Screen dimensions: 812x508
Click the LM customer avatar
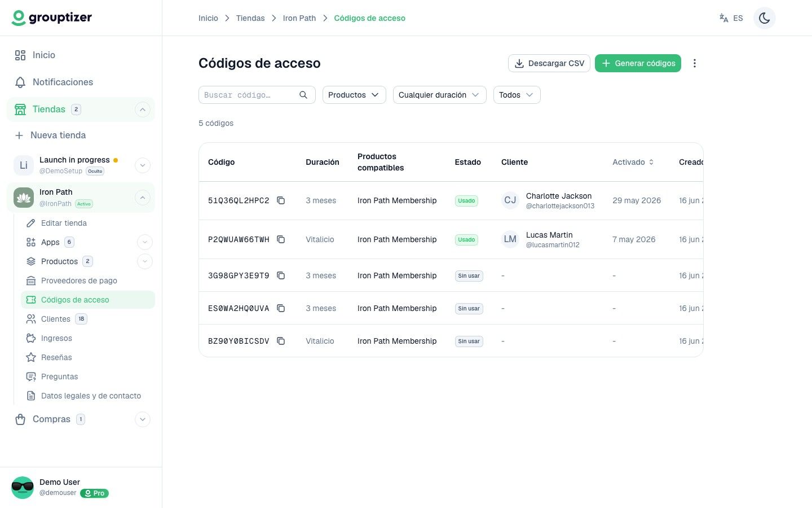(x=510, y=239)
